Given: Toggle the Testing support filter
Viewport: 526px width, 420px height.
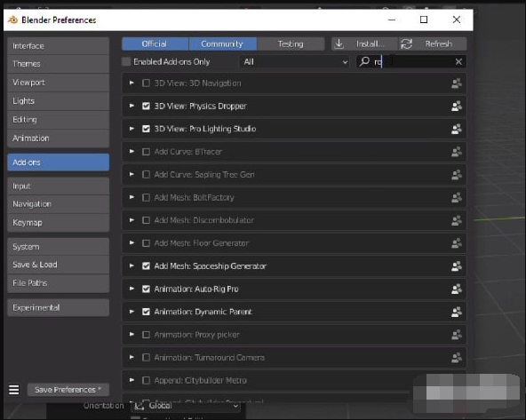Looking at the screenshot, I should point(291,44).
